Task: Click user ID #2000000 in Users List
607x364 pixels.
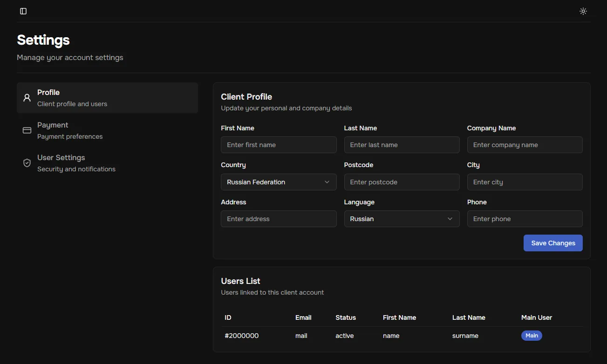Action: tap(241, 336)
